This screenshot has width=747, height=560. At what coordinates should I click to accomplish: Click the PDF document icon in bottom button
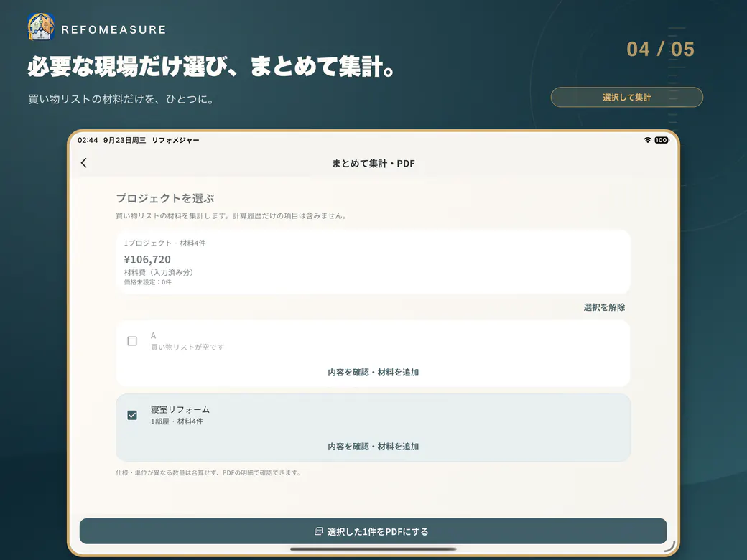pyautogui.click(x=319, y=531)
